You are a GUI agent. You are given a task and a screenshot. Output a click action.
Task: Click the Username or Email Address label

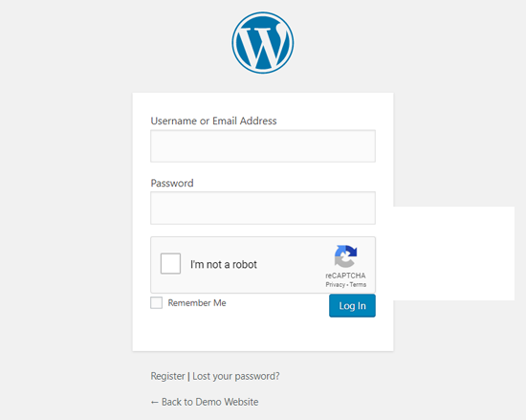[213, 121]
